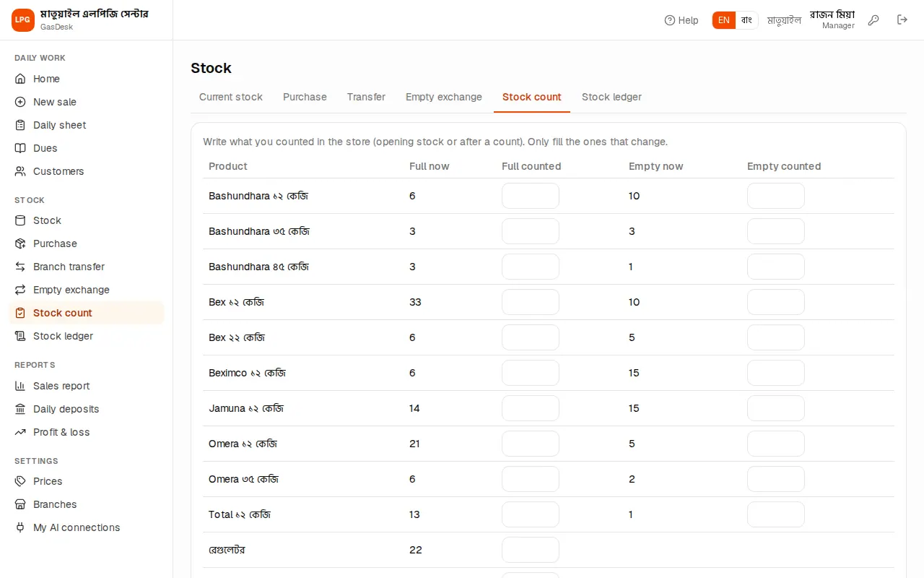Click the Empty counted column header

(784, 166)
